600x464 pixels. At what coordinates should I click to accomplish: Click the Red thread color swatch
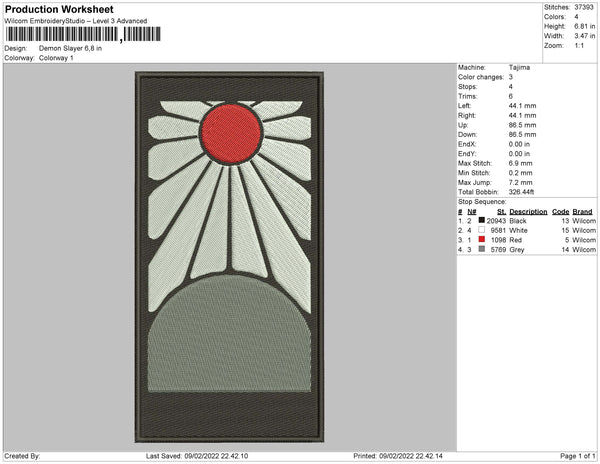pos(481,239)
